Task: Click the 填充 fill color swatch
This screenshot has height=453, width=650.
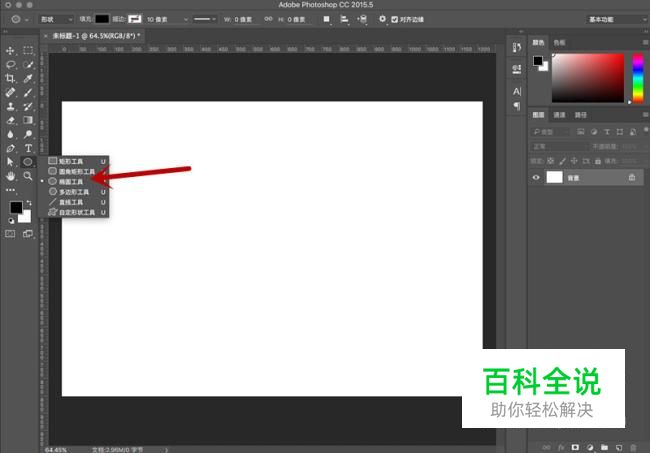Action: 101,19
